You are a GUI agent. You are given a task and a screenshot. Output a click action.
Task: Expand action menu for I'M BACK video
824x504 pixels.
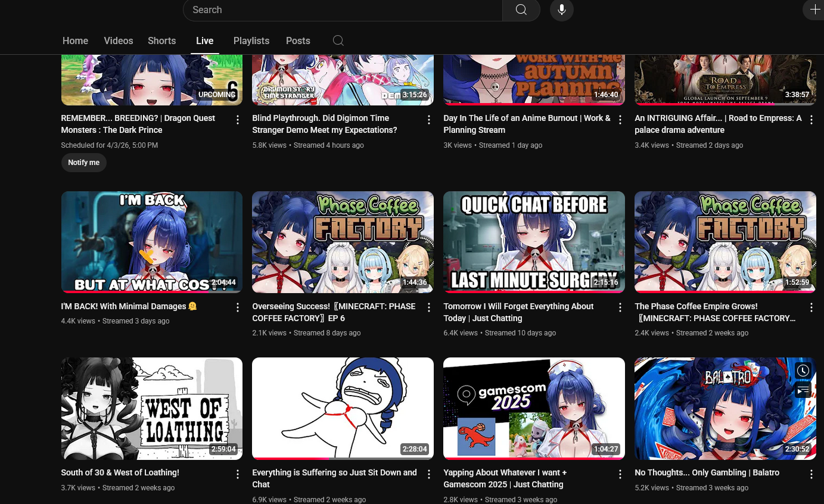238,307
